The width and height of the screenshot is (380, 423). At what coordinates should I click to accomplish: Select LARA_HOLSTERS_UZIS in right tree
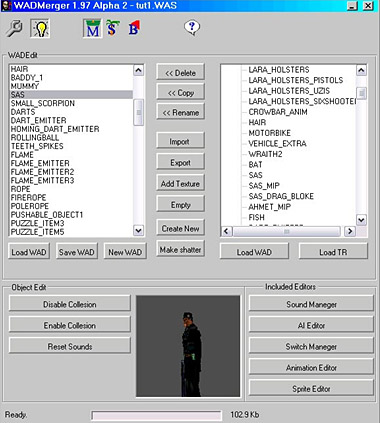pos(289,91)
